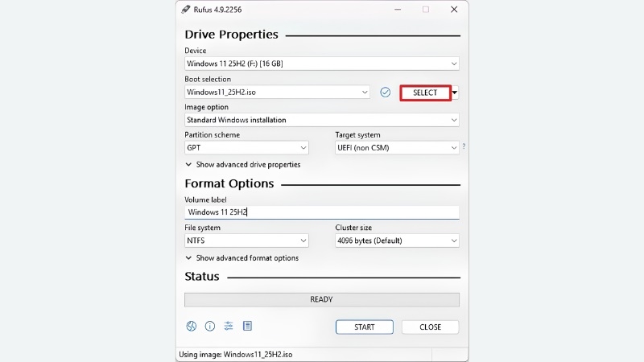Click the CLOSE button
The image size is (644, 362).
tap(431, 327)
